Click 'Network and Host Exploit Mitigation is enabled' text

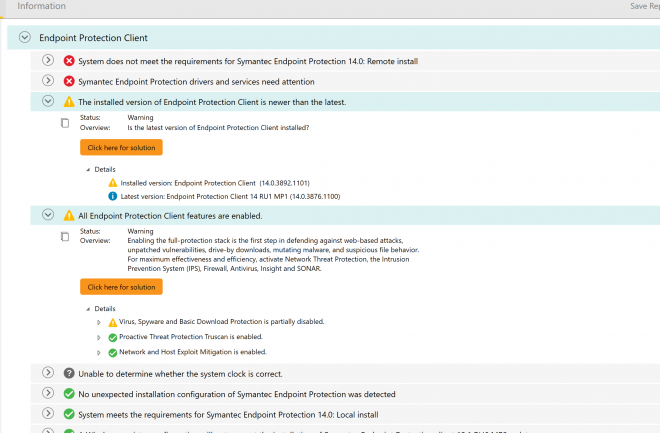[x=193, y=352]
